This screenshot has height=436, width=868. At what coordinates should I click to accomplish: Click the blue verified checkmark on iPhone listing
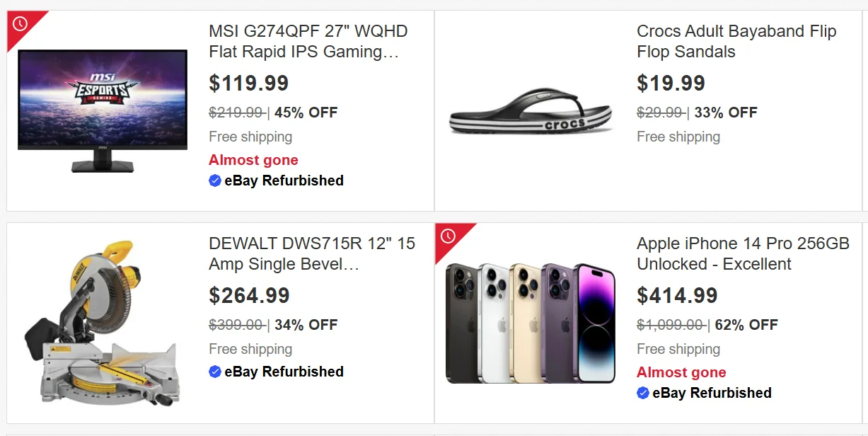(x=643, y=393)
